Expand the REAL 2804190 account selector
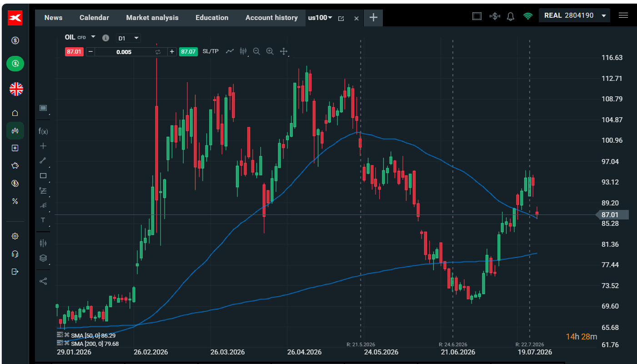Viewport: 637px width, 364px height. pos(574,15)
